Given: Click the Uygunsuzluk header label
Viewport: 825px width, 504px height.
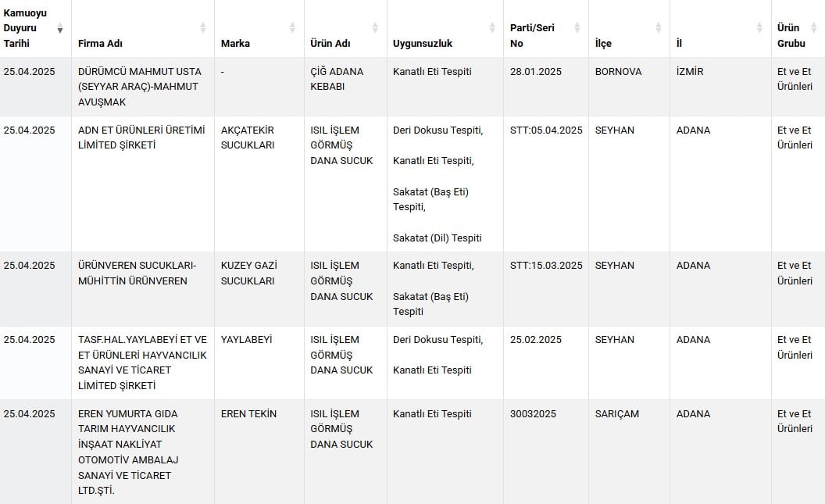Looking at the screenshot, I should tap(423, 44).
